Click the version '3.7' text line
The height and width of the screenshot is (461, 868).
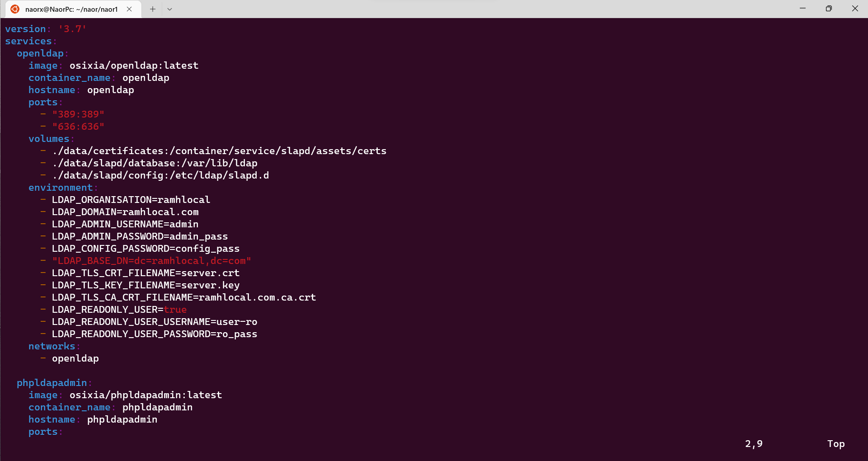point(45,28)
